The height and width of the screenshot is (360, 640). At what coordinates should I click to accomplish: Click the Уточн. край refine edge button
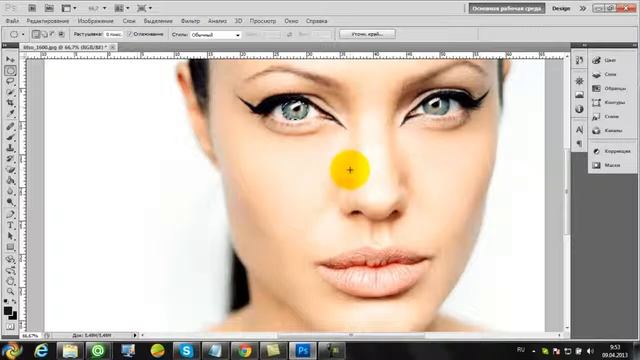[367, 34]
